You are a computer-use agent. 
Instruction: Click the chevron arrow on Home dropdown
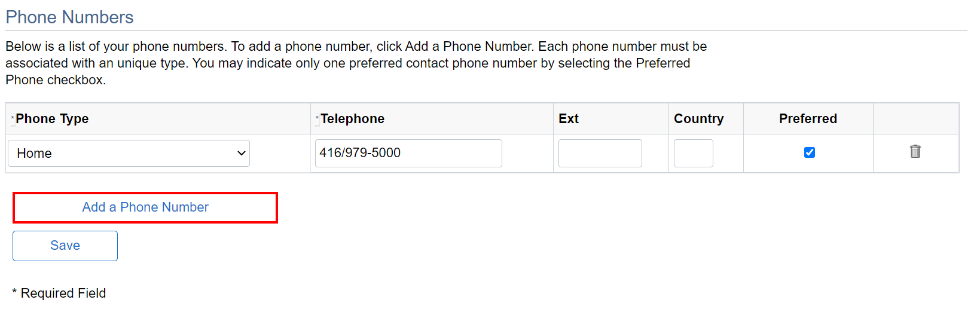[242, 154]
